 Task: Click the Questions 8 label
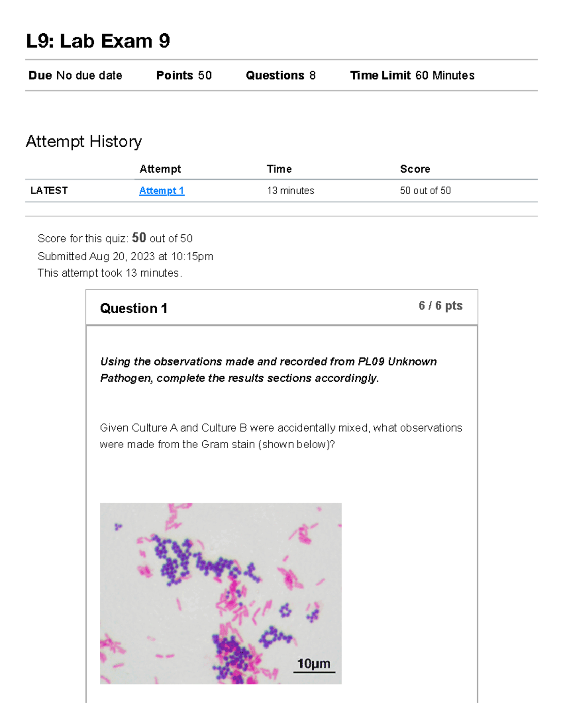(281, 75)
